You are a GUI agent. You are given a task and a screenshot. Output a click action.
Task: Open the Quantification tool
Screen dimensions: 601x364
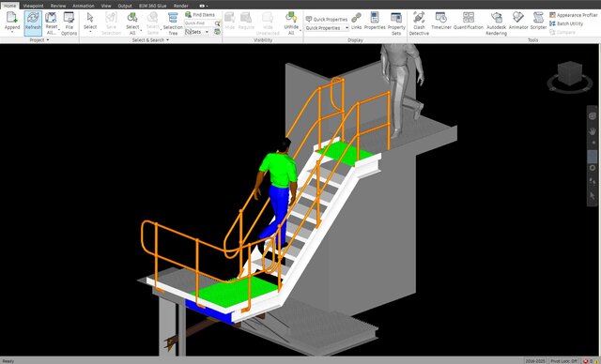tap(468, 21)
